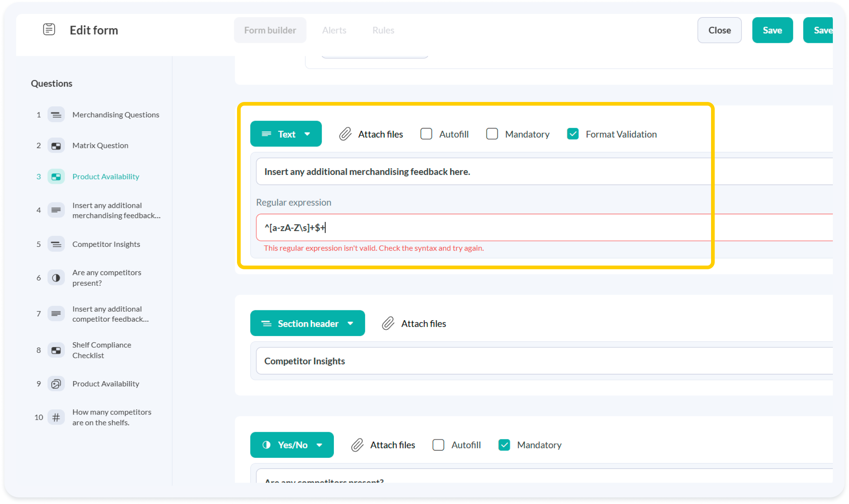Viewport: 849px width, 504px height.
Task: Check Mandatory on the Text question
Action: [x=492, y=134]
